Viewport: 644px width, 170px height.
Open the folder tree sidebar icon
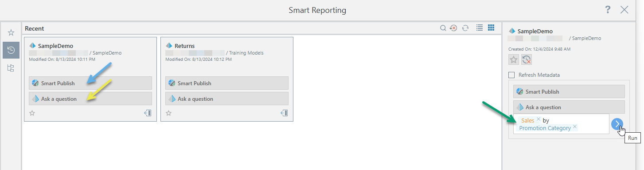[11, 68]
